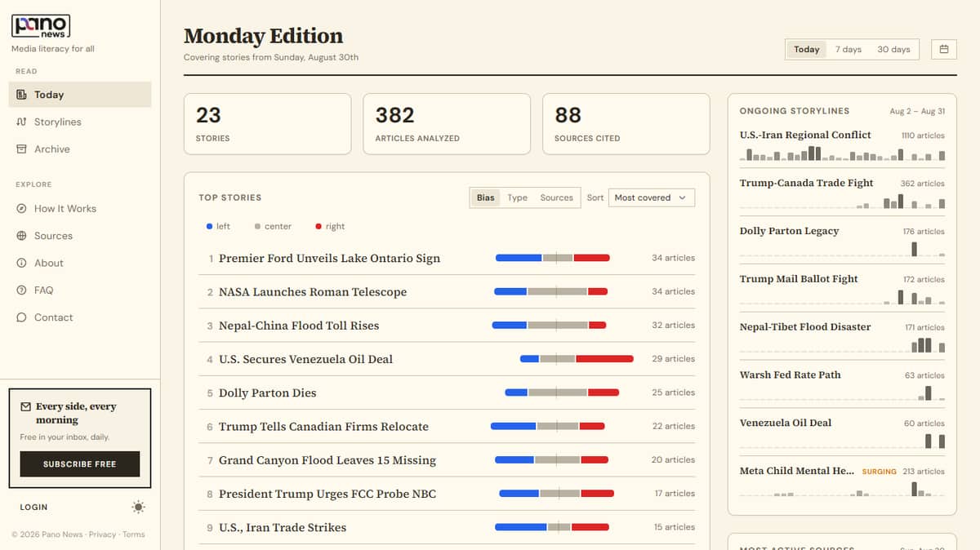Click the 23 Stories stat card
This screenshot has width=980, height=550.
267,124
